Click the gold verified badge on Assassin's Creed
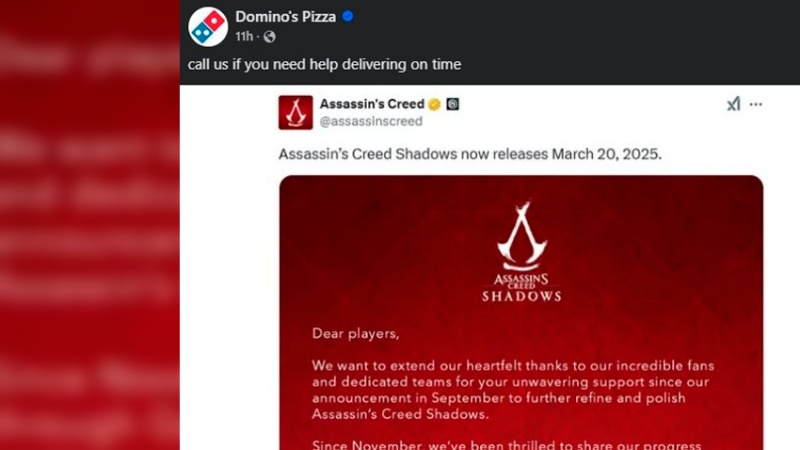This screenshot has height=450, width=800. [434, 104]
